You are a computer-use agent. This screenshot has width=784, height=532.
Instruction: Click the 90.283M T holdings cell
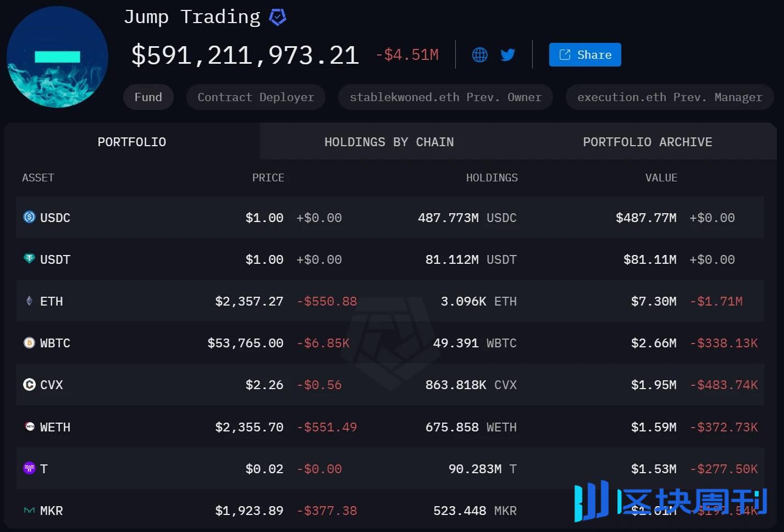pyautogui.click(x=483, y=469)
